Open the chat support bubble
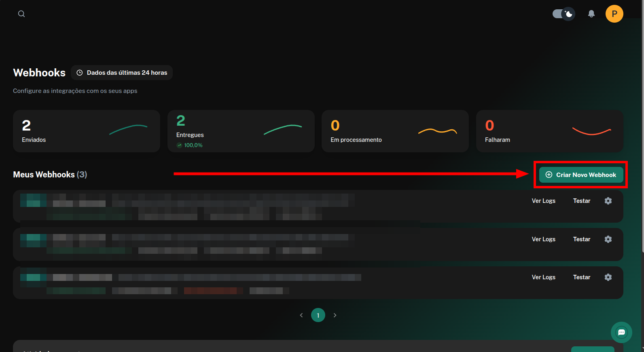Screen dimensions: 644x352 tap(621, 332)
